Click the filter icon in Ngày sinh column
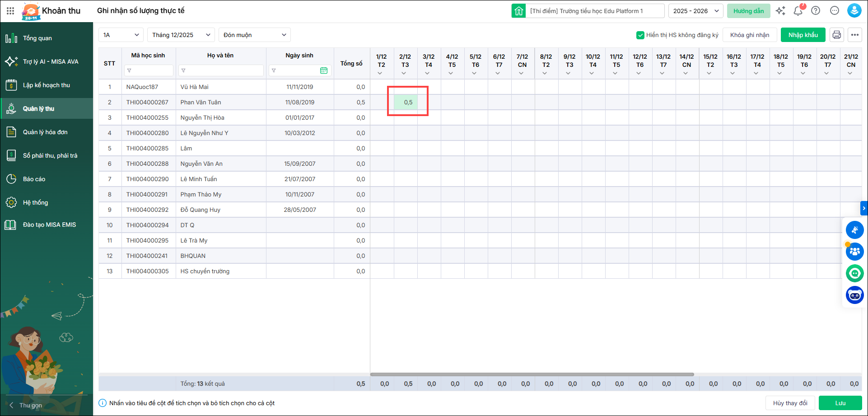 tap(274, 70)
